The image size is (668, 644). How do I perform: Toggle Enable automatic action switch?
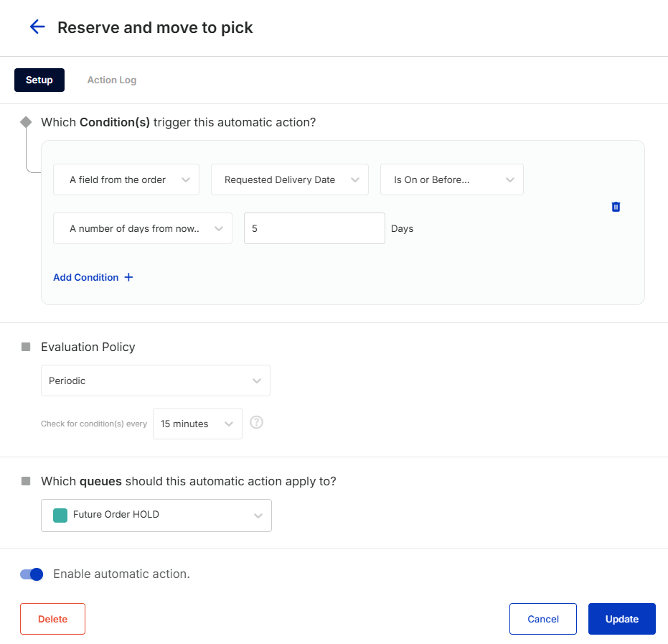click(x=32, y=574)
